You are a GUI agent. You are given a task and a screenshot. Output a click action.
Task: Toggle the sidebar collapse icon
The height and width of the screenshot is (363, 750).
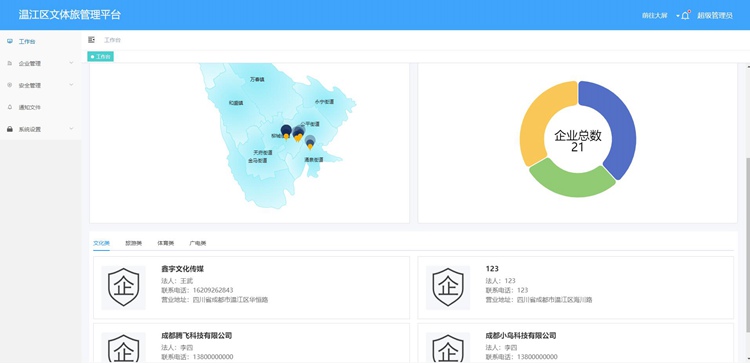tap(91, 40)
